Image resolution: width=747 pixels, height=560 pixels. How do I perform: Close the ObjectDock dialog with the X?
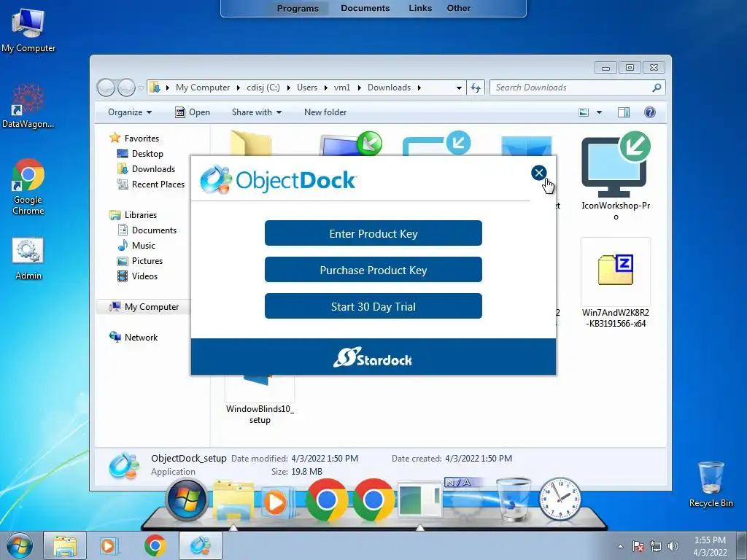tap(539, 173)
